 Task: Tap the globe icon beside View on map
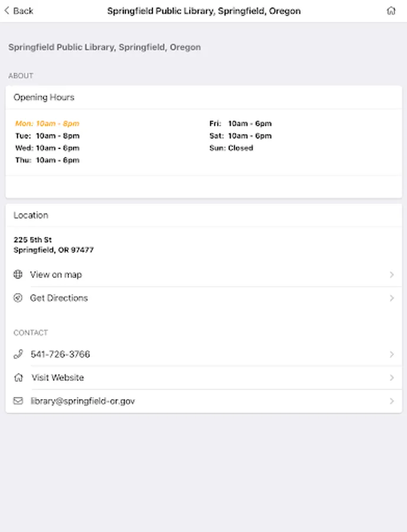18,274
